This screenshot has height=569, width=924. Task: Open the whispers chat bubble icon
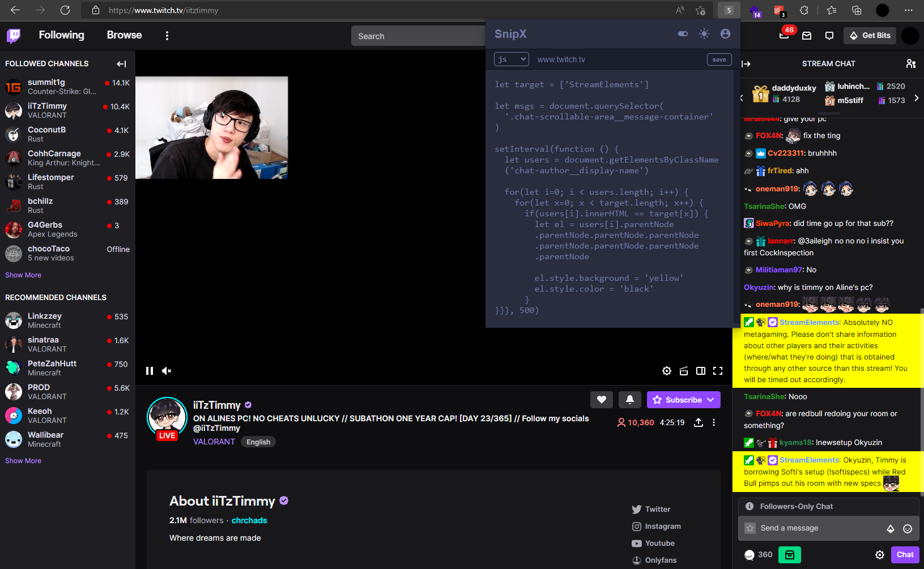[x=829, y=36]
